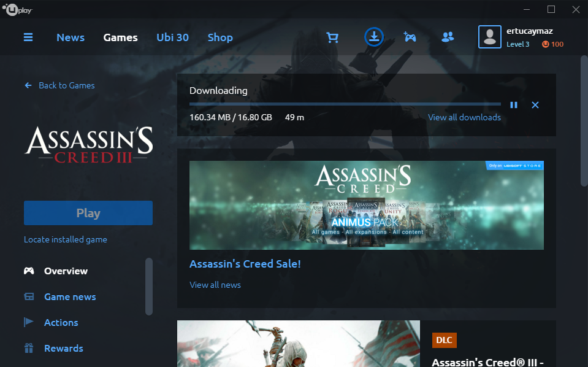
Task: Open Game news in the sidebar
Action: [x=70, y=297]
